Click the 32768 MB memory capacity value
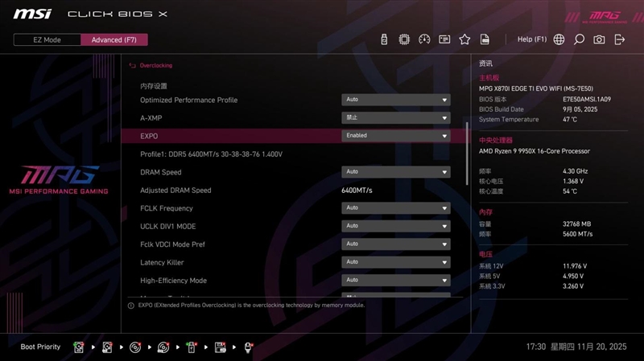The image size is (644, 361). click(576, 224)
